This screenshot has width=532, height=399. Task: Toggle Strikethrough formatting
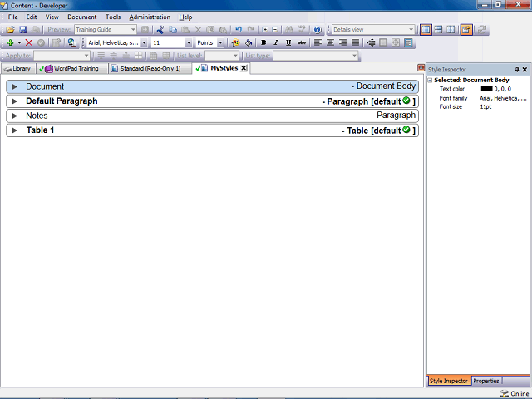[x=301, y=42]
